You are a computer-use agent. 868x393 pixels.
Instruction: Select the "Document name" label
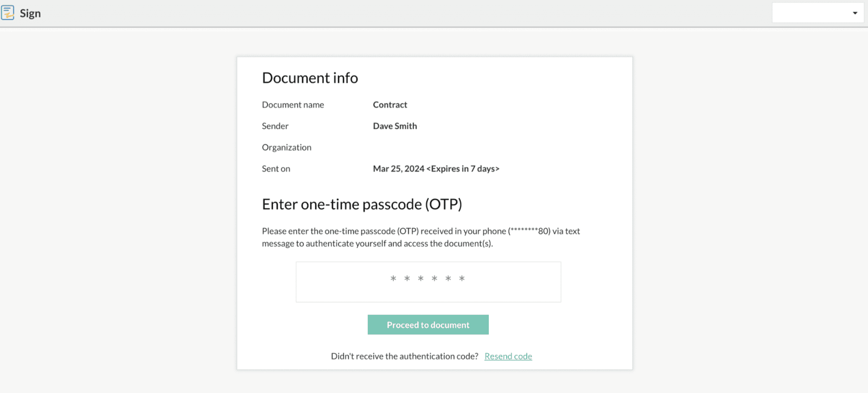[x=293, y=105]
